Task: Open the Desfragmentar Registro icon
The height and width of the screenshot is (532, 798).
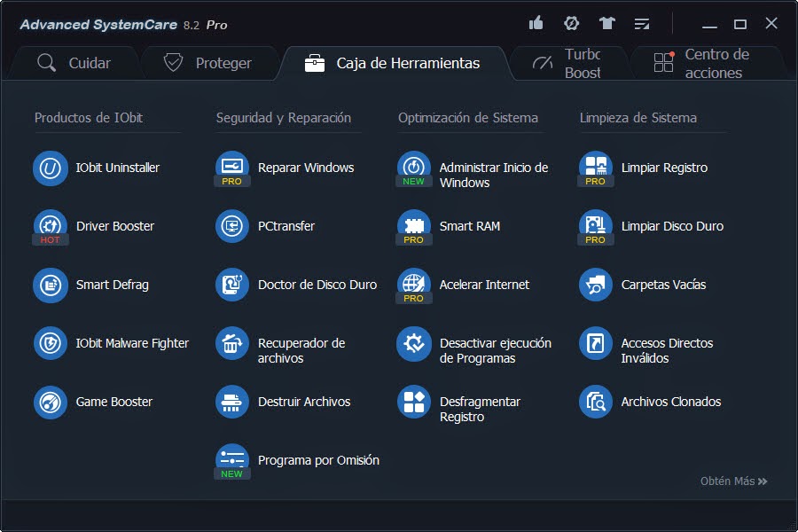Action: [414, 403]
